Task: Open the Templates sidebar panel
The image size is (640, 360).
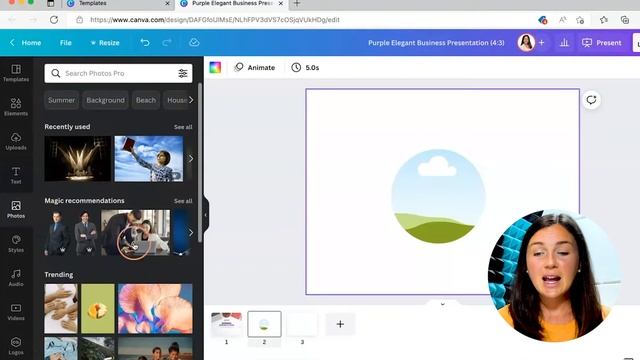Action: point(16,73)
